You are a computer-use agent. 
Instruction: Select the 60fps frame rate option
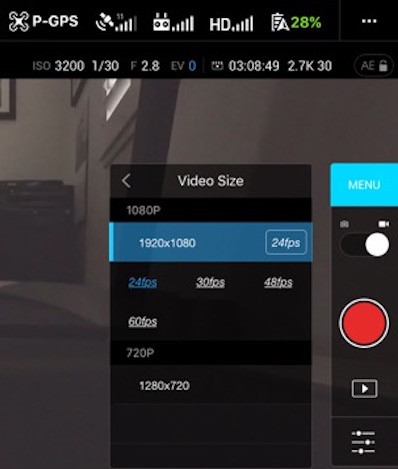point(143,322)
